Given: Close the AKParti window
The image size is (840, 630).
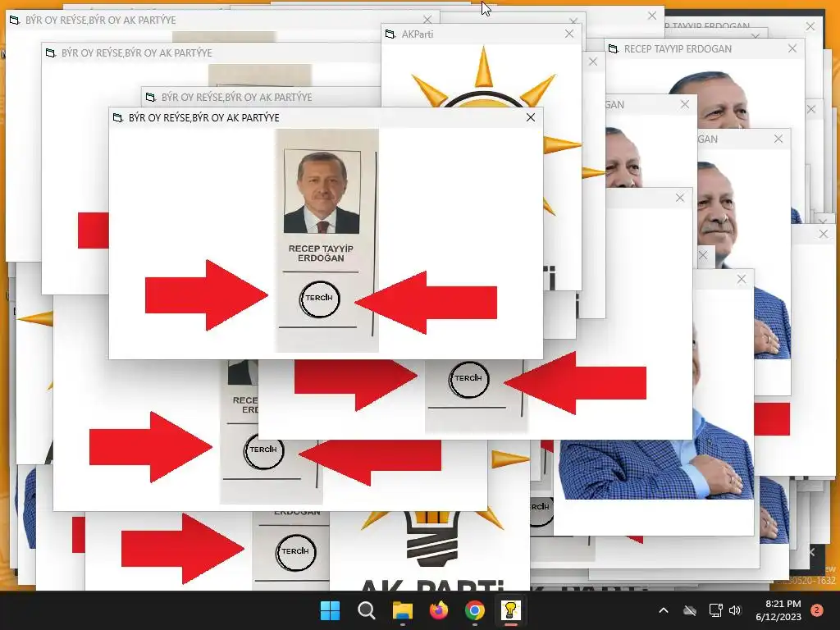Looking at the screenshot, I should click(x=569, y=34).
